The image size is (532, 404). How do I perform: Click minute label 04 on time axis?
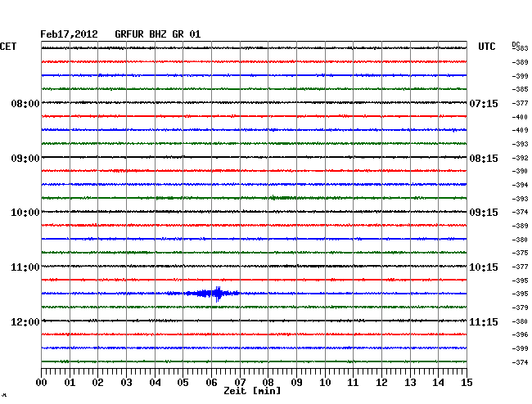coord(155,383)
